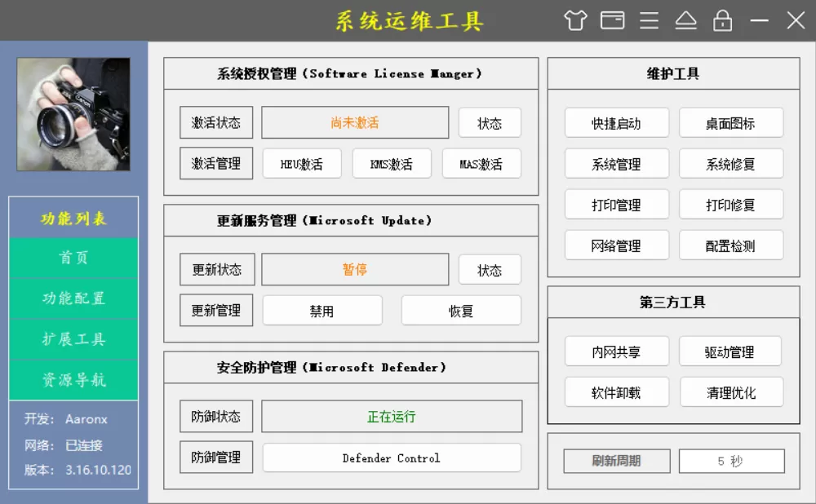This screenshot has height=504, width=816.
Task: Open the card/sponsor icon on the title bar
Action: click(612, 20)
